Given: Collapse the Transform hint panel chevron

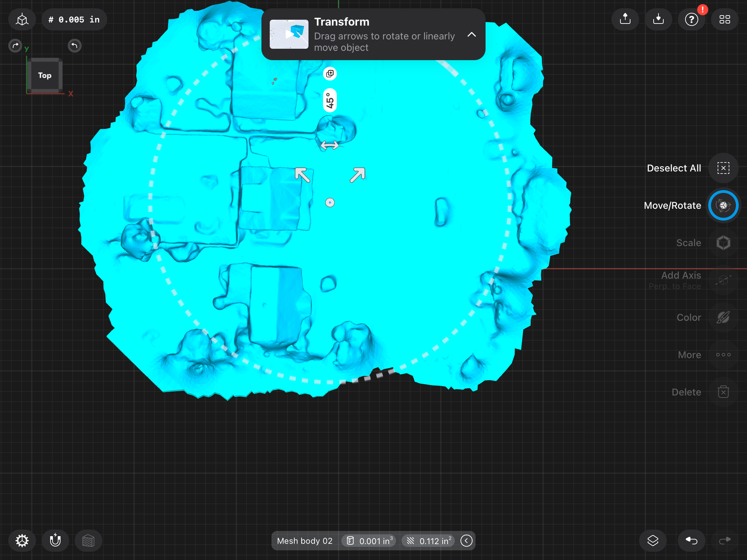Looking at the screenshot, I should (x=471, y=35).
